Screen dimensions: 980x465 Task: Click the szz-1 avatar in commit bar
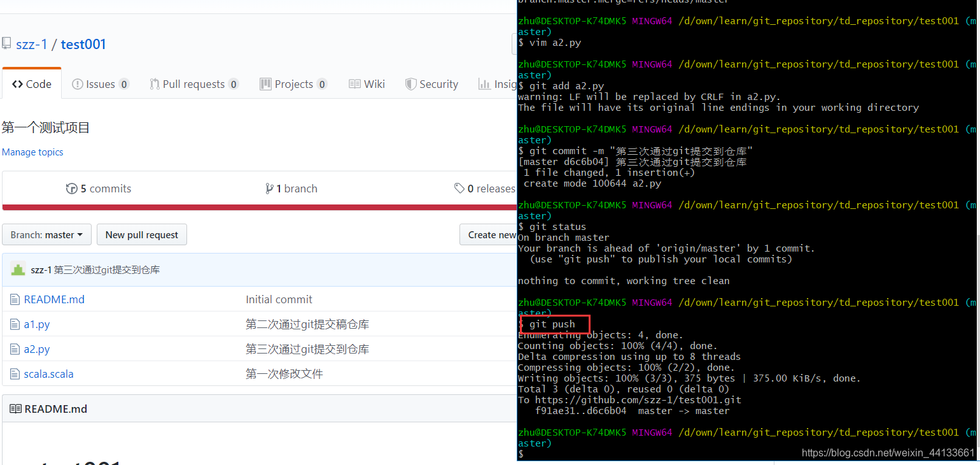tap(18, 269)
